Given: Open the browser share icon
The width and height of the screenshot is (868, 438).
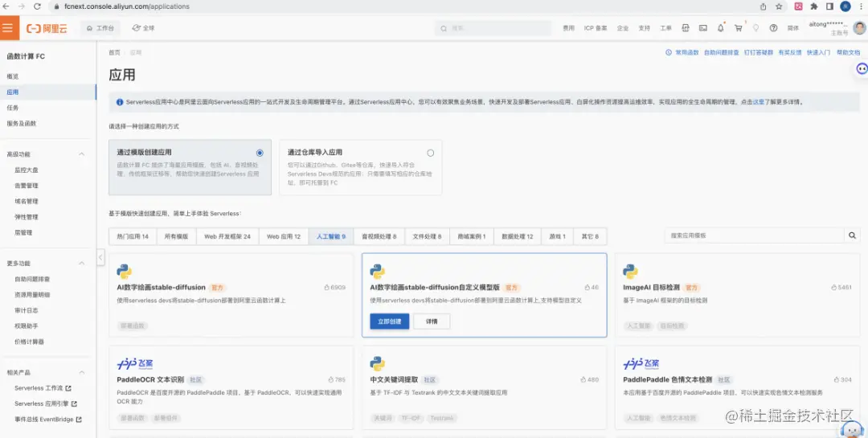Looking at the screenshot, I should point(763,6).
